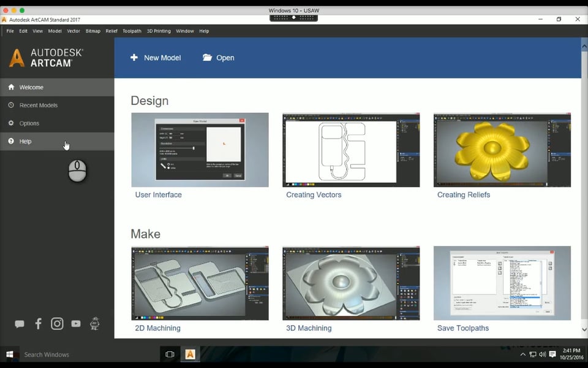Click the Open folder icon
Screen dimensions: 588x368
207,58
